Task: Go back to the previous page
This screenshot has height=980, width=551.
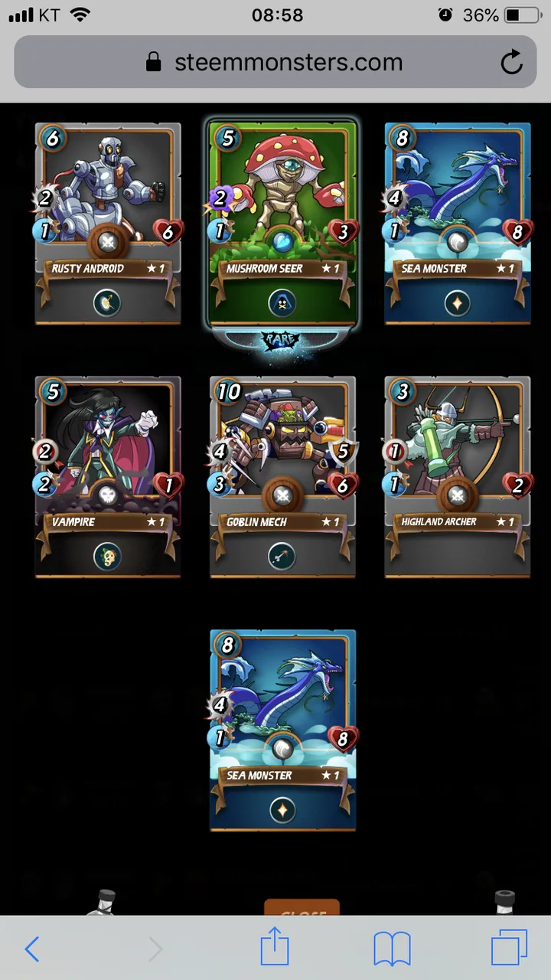Action: [31, 949]
